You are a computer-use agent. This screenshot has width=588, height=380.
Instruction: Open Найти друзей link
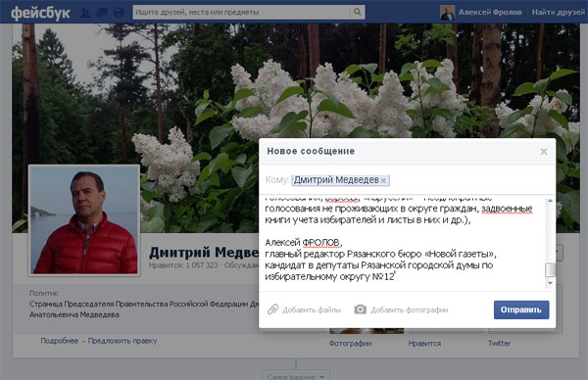(x=559, y=13)
